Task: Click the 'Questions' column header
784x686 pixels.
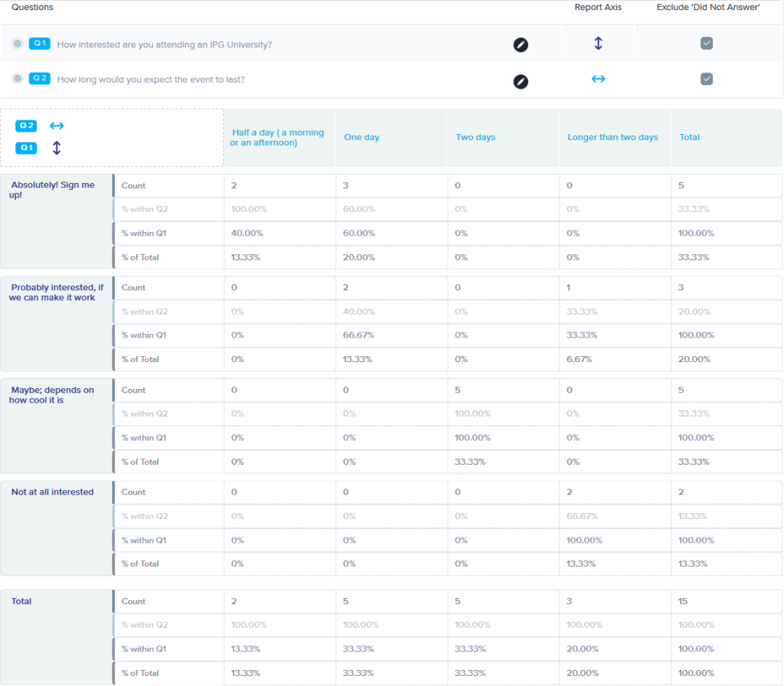Action: pyautogui.click(x=31, y=7)
